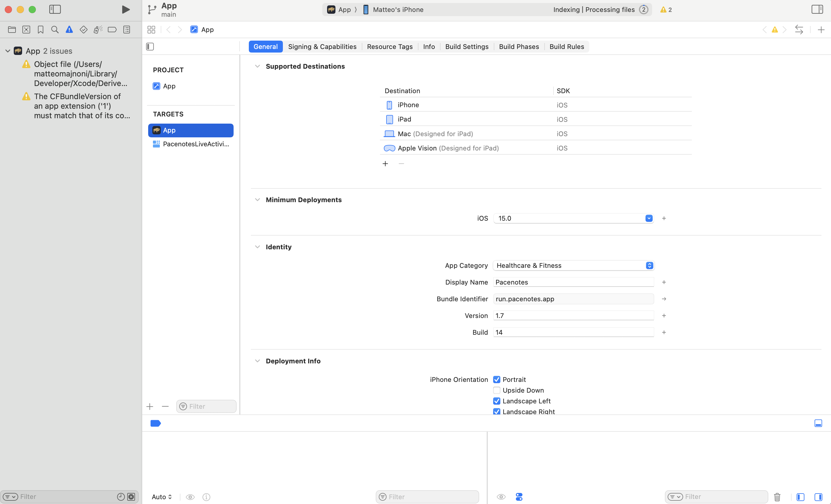
Task: Toggle the Landscape Left checkbox
Action: click(496, 401)
